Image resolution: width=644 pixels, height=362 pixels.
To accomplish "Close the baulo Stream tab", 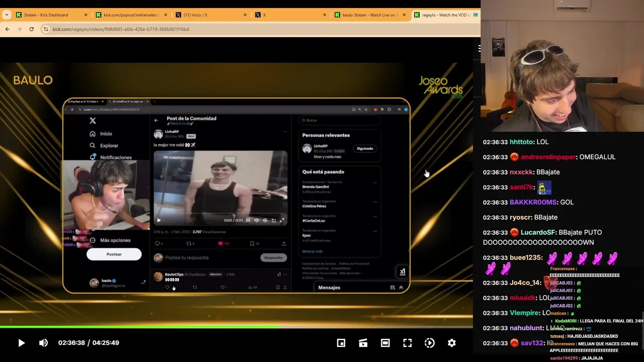I will coord(405,15).
